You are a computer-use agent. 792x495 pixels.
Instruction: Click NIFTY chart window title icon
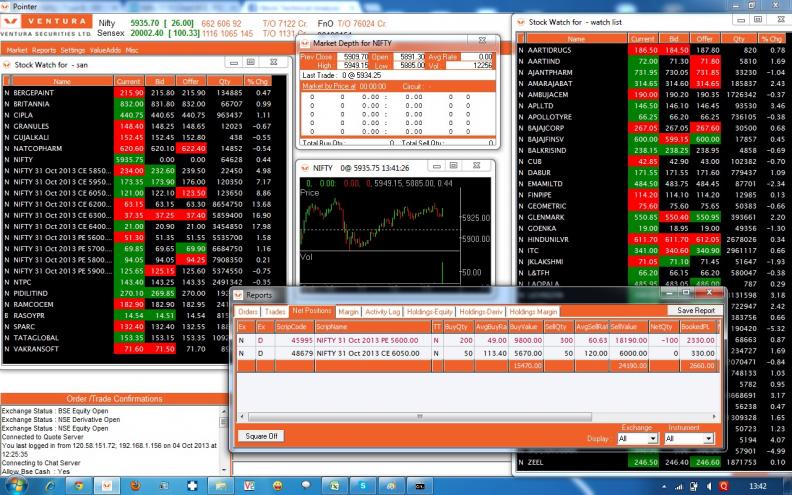[x=305, y=168]
